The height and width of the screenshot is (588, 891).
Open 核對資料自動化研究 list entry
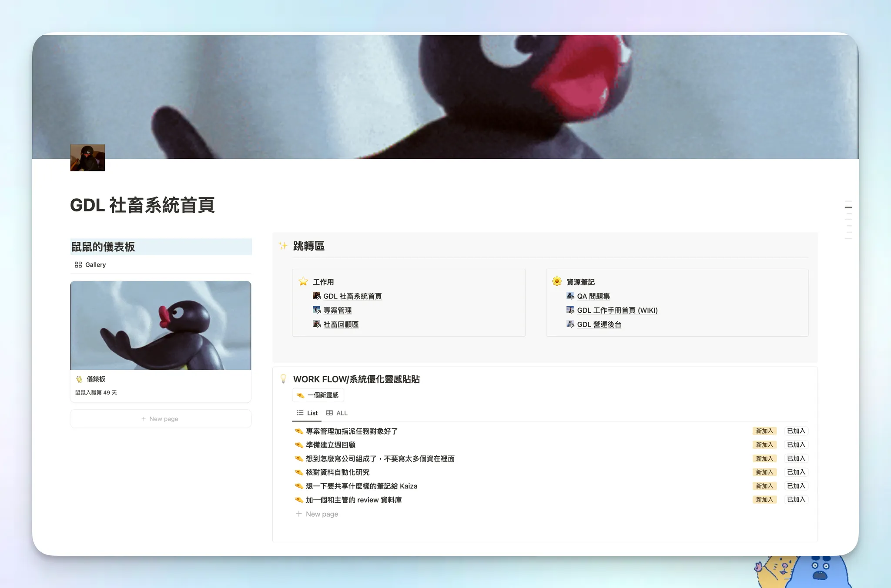(x=338, y=472)
